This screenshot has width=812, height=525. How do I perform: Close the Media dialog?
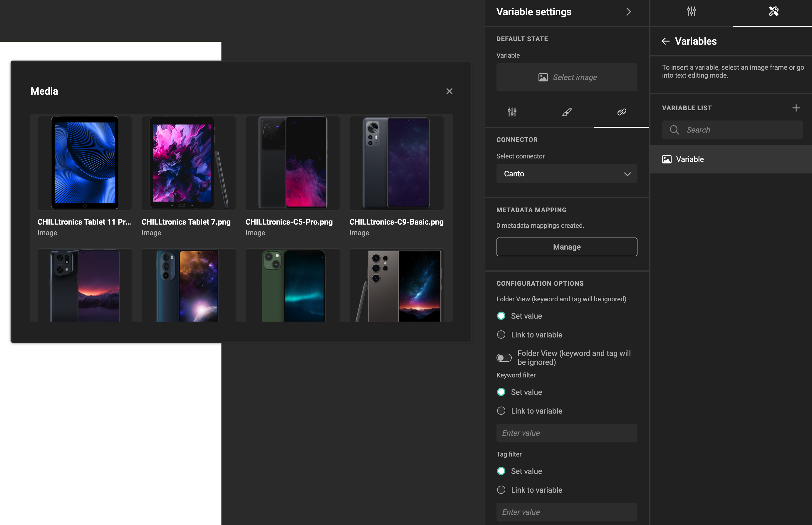(449, 91)
